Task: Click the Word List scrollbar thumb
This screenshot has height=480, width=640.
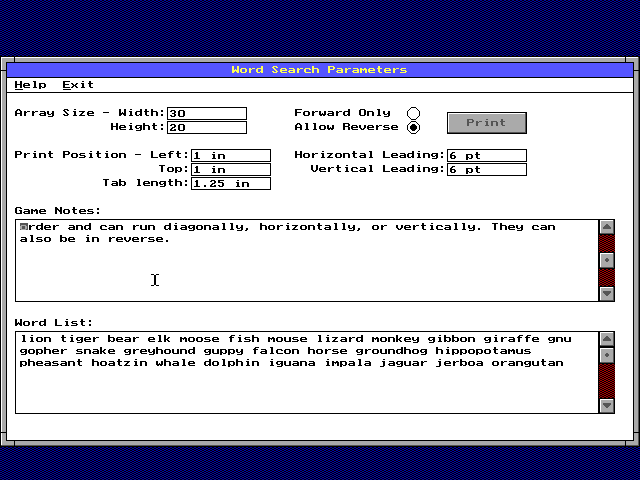Action: [607, 355]
